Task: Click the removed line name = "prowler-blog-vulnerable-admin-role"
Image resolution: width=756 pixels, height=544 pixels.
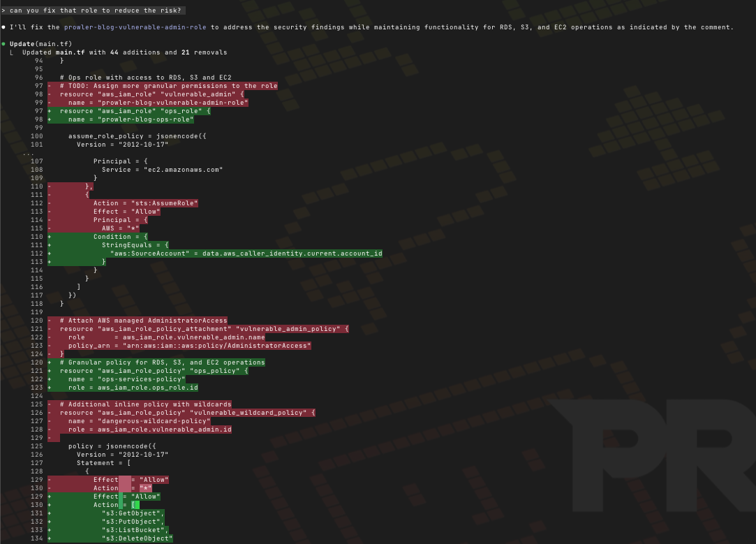Action: coord(158,103)
